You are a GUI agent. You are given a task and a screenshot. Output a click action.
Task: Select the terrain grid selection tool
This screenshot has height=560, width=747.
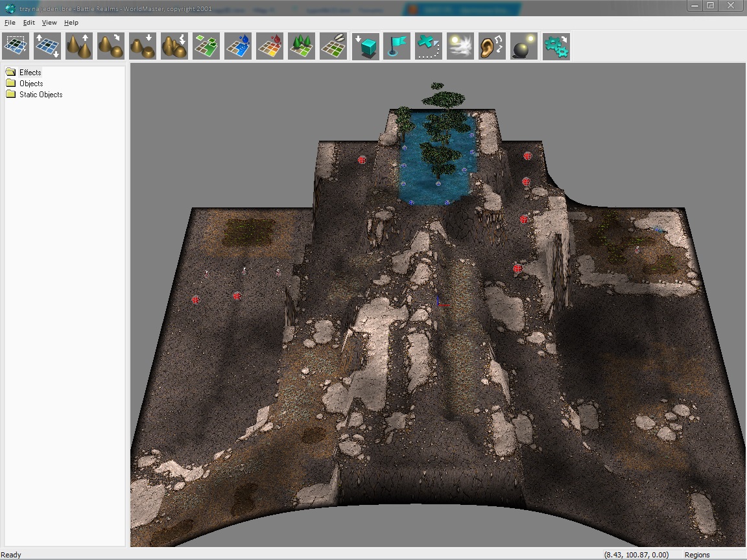pos(16,46)
